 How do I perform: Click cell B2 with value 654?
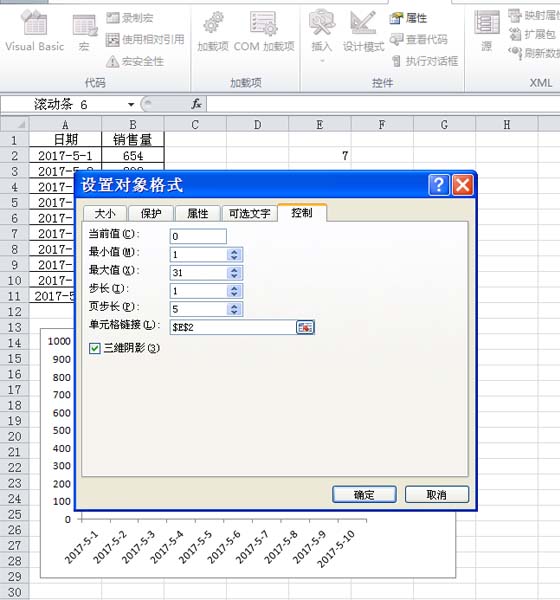pos(133,156)
